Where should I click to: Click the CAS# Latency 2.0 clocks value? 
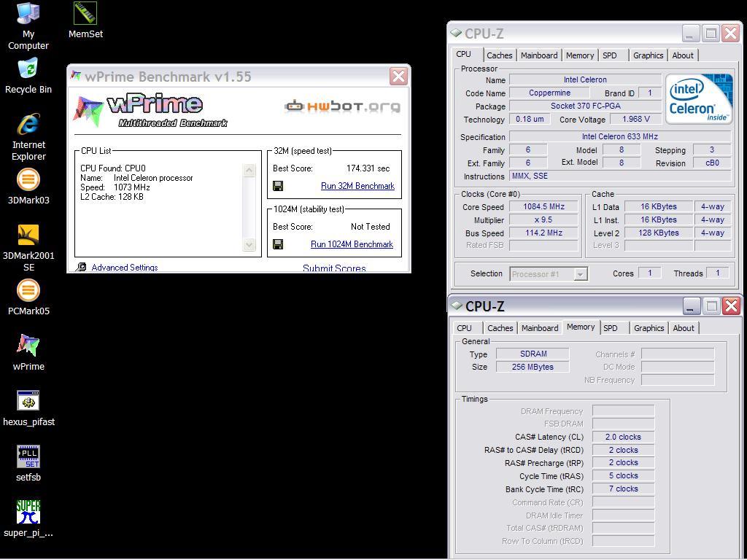click(623, 437)
